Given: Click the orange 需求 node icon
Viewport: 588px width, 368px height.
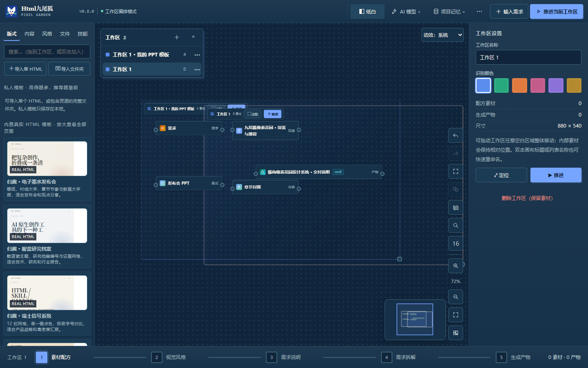Looking at the screenshot, I should click(163, 128).
